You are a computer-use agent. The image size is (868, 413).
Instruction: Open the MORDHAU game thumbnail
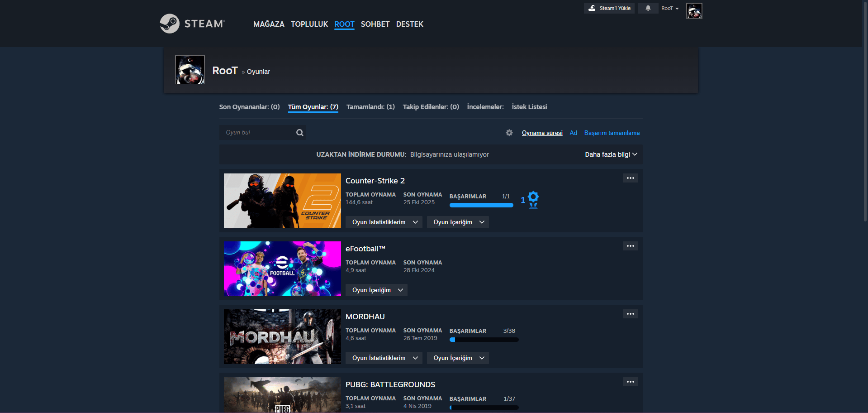point(282,336)
